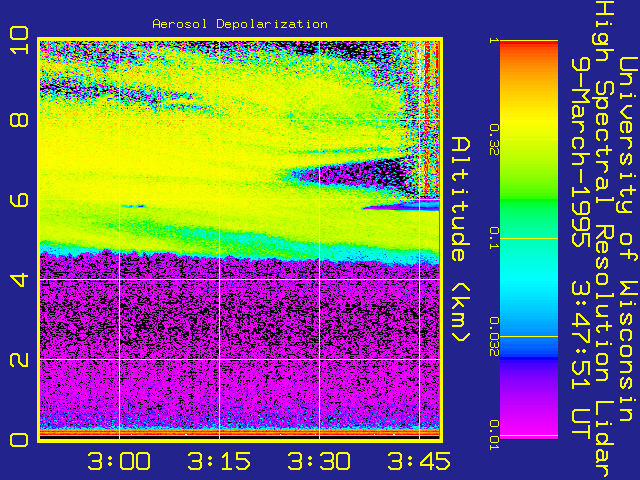Click the red ground-return stripe at plot bottom
640x480 pixels.
click(x=240, y=432)
